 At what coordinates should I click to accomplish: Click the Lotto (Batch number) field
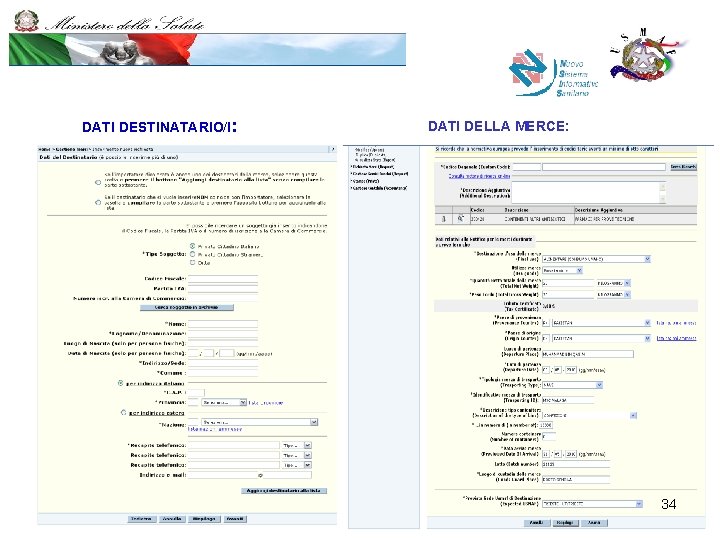click(576, 464)
